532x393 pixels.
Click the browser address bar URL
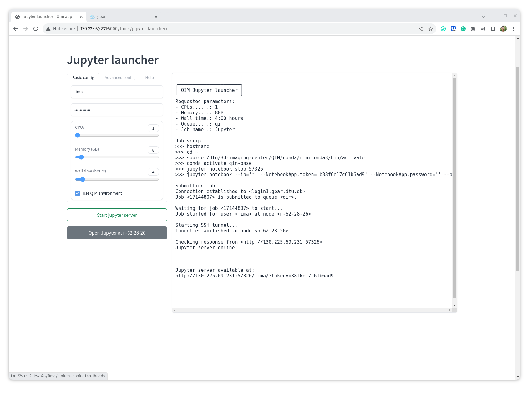point(124,29)
